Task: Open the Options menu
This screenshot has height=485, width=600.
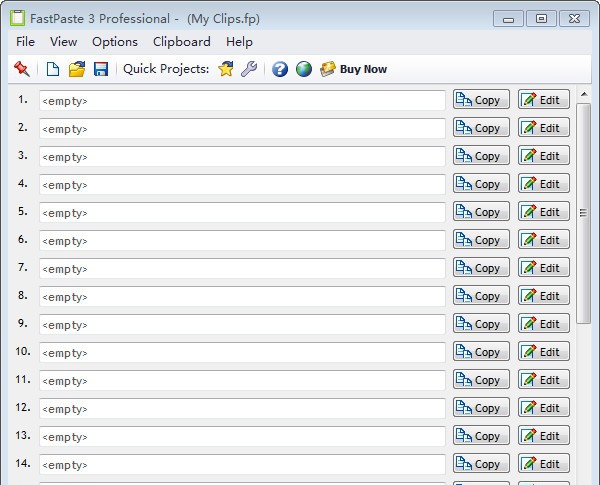Action: pyautogui.click(x=115, y=42)
